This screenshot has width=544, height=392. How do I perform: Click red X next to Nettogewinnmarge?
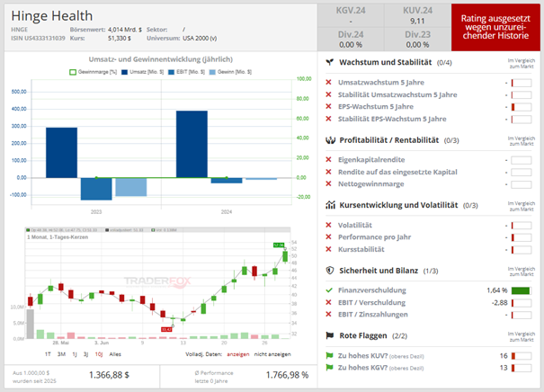(328, 183)
